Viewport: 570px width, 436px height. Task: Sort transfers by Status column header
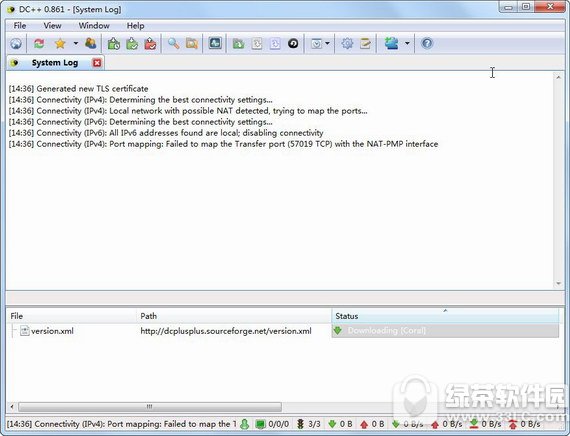(x=445, y=316)
